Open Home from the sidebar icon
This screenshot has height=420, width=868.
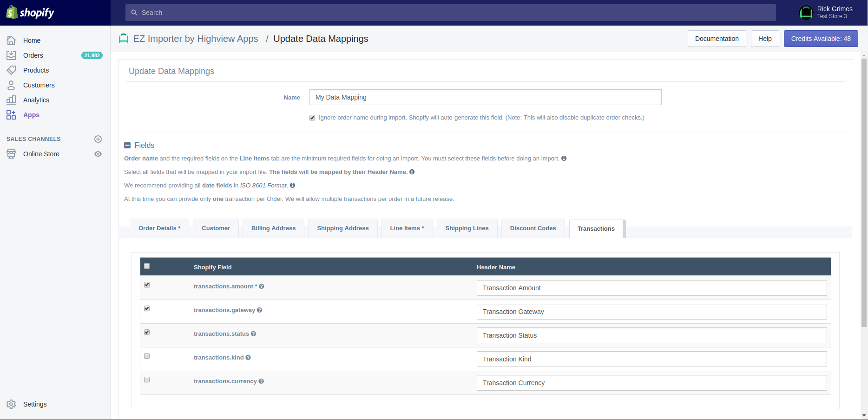11,40
